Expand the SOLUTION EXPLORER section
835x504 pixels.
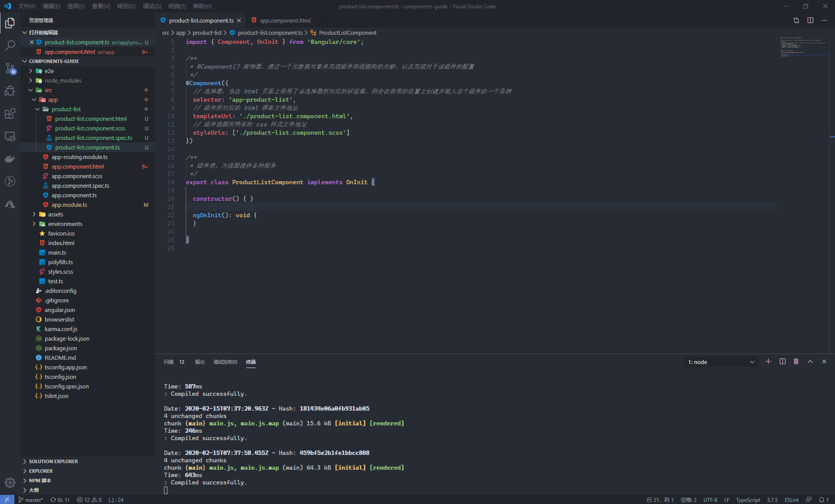pyautogui.click(x=53, y=461)
